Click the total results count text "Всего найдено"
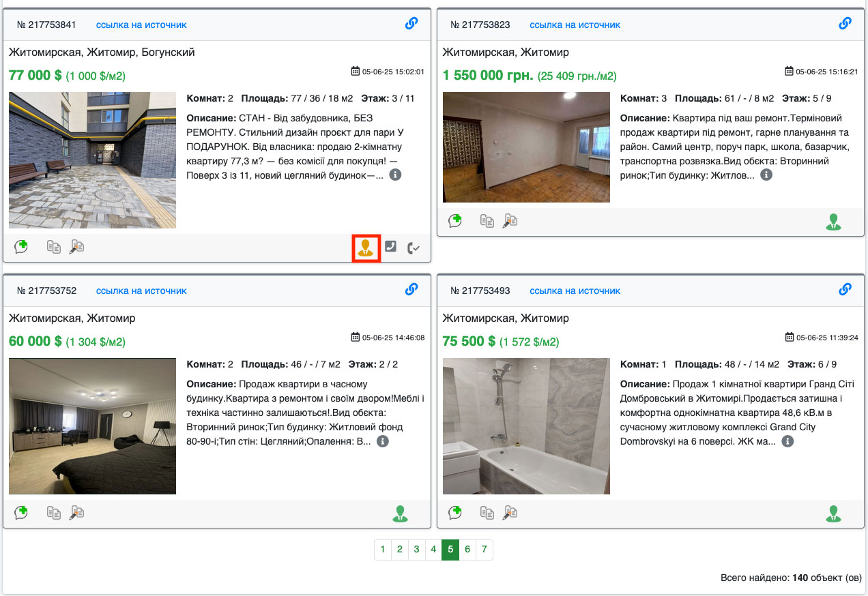868x596 pixels. click(755, 578)
